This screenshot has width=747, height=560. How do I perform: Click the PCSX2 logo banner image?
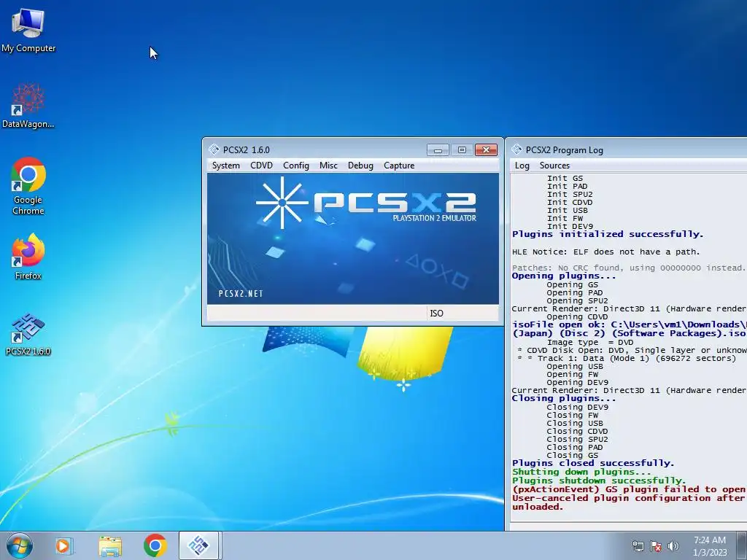pos(353,238)
